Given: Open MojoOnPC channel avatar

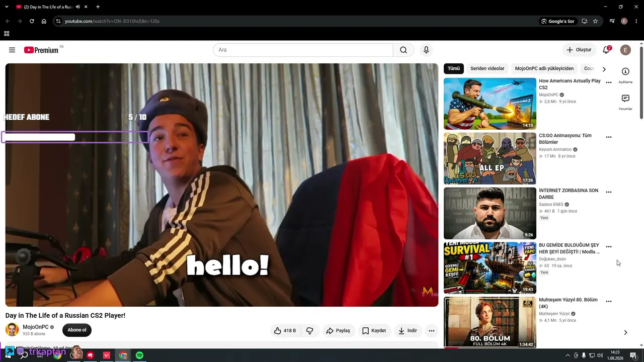Looking at the screenshot, I should point(12,330).
